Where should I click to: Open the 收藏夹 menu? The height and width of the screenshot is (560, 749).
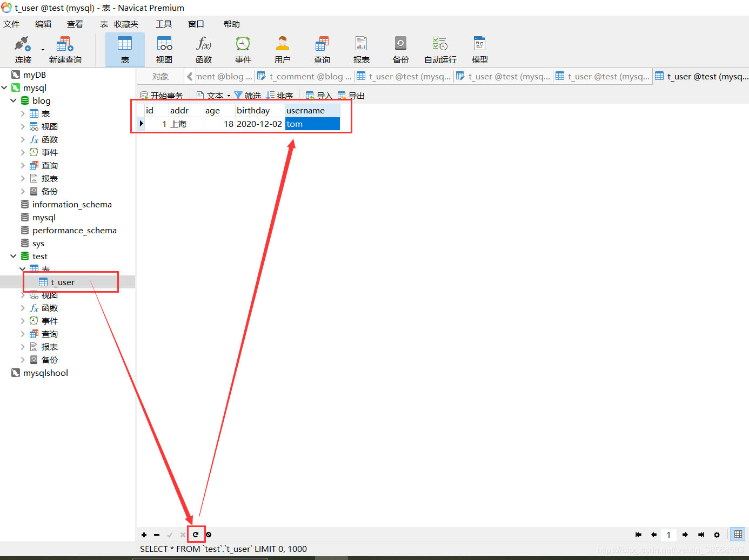tap(126, 24)
